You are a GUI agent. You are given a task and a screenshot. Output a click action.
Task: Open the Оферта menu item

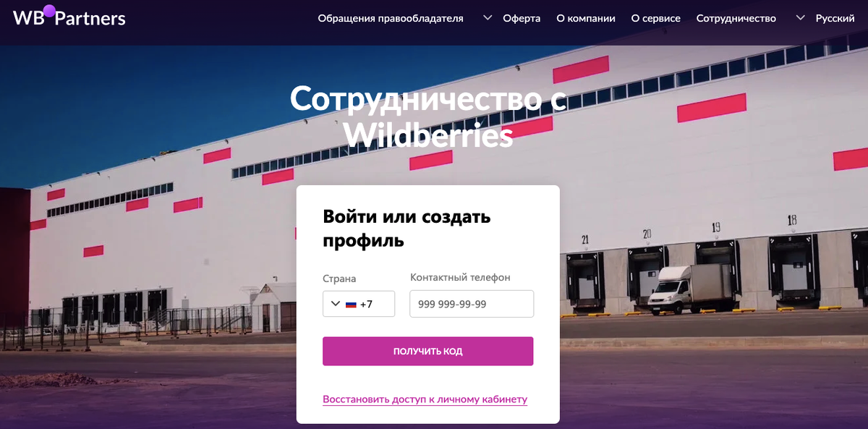click(x=522, y=18)
